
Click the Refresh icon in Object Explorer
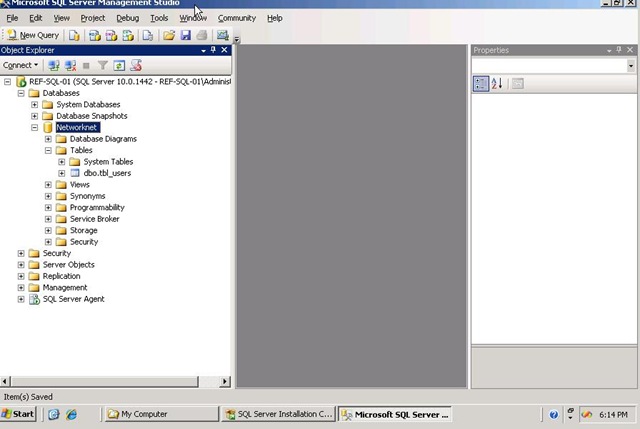click(x=119, y=65)
